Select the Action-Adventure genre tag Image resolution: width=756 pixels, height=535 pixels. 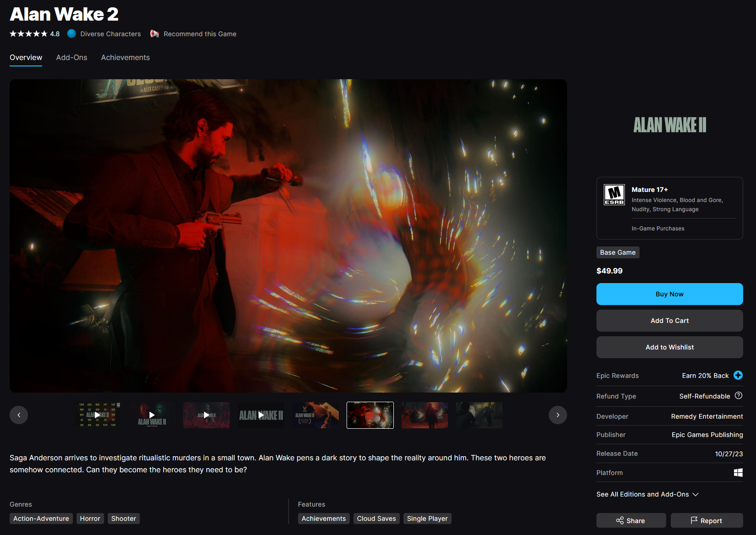41,519
